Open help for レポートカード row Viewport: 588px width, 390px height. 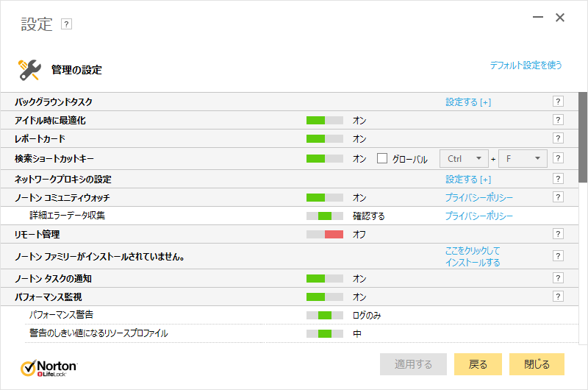tap(558, 138)
